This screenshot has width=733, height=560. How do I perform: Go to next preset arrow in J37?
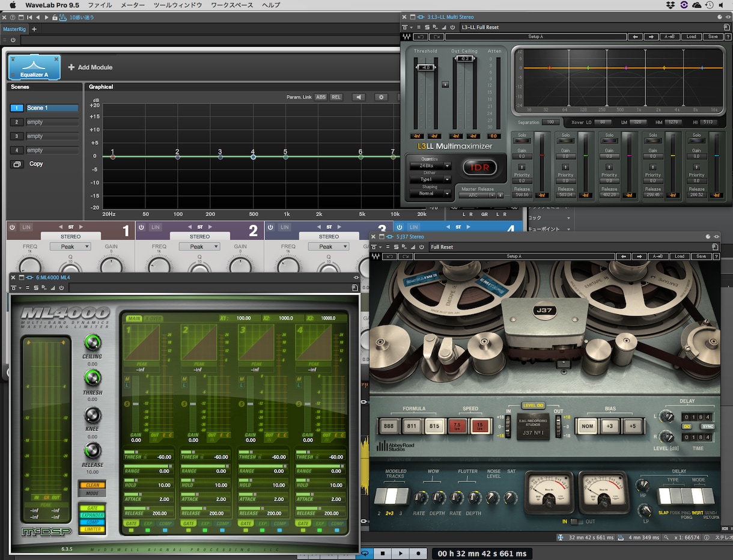(x=639, y=256)
